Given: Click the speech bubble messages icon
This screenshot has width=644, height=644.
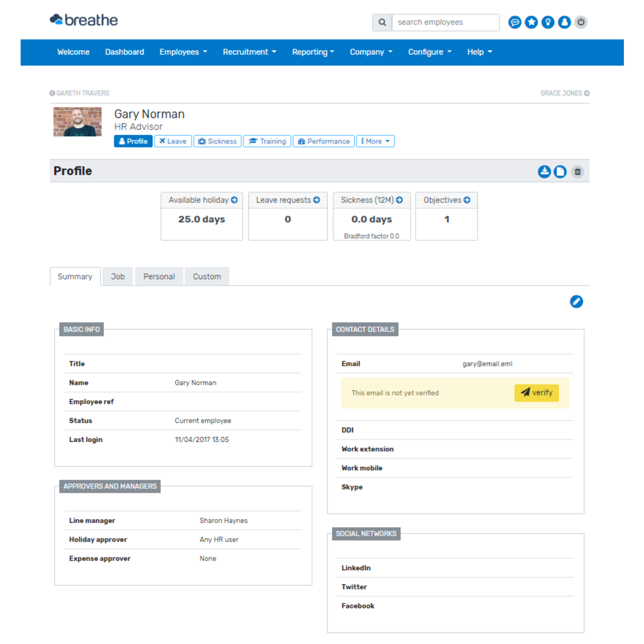Looking at the screenshot, I should click(x=515, y=22).
